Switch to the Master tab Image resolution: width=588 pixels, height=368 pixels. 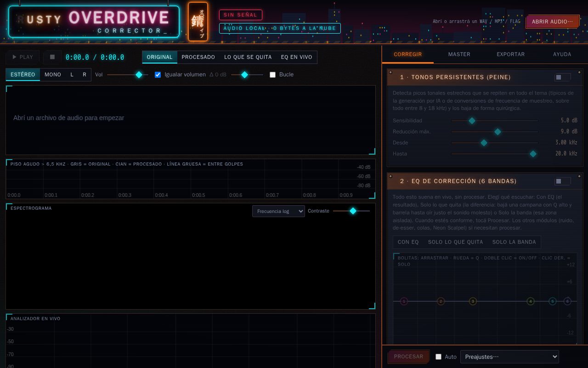(459, 54)
